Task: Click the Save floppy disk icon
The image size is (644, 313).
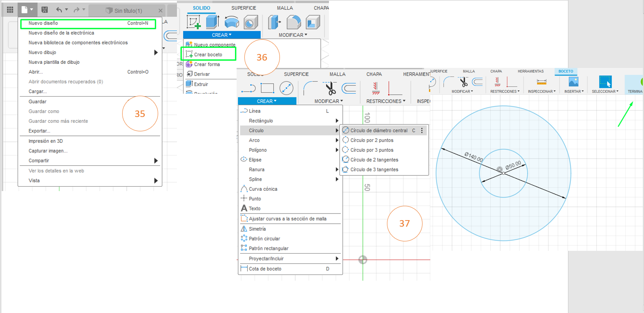Action: coord(45,9)
